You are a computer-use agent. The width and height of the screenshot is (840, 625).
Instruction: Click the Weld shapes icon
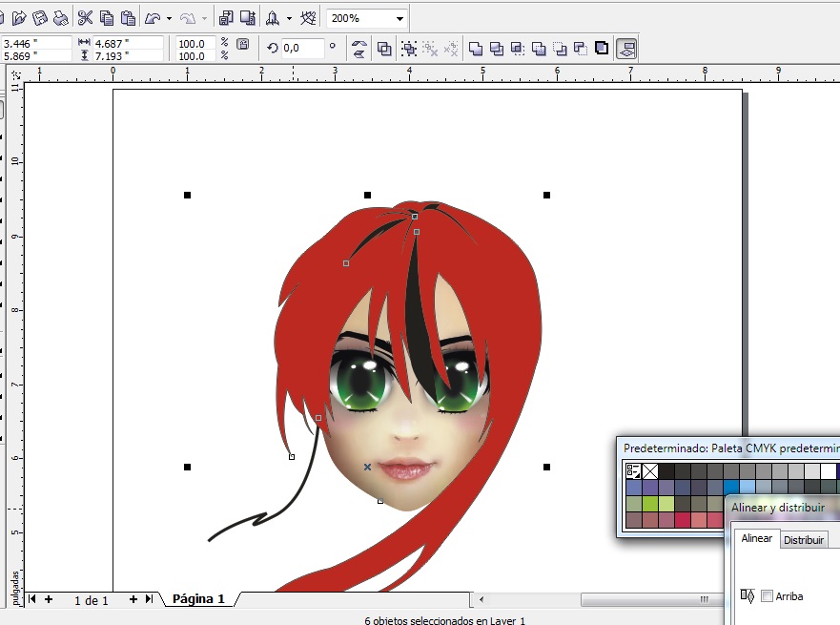point(475,49)
